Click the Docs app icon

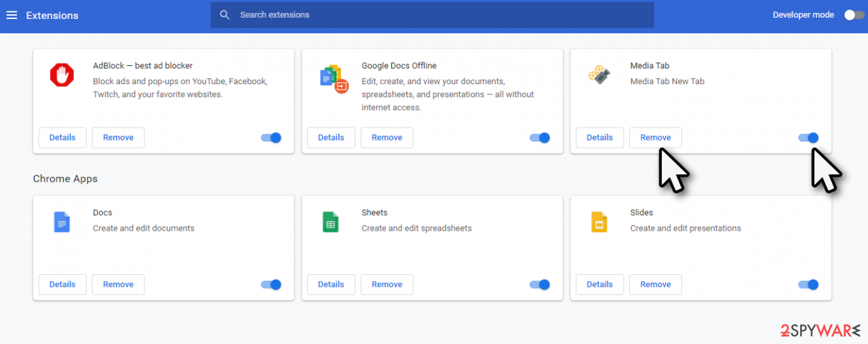tap(62, 222)
